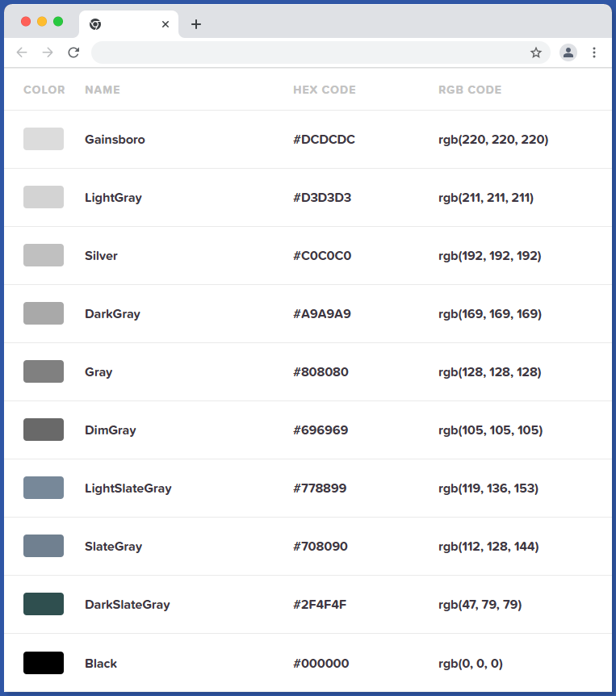The height and width of the screenshot is (696, 616).
Task: Click the red window close button
Action: pos(26,21)
